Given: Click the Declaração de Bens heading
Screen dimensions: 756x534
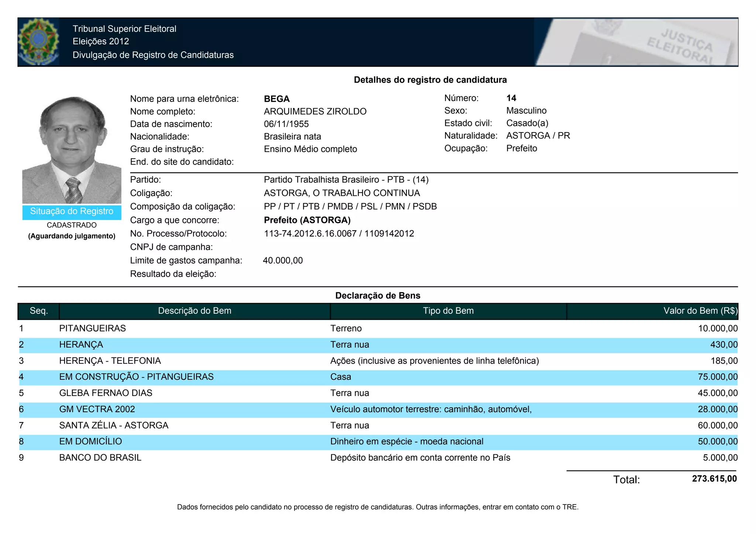Looking at the screenshot, I should (x=377, y=296).
